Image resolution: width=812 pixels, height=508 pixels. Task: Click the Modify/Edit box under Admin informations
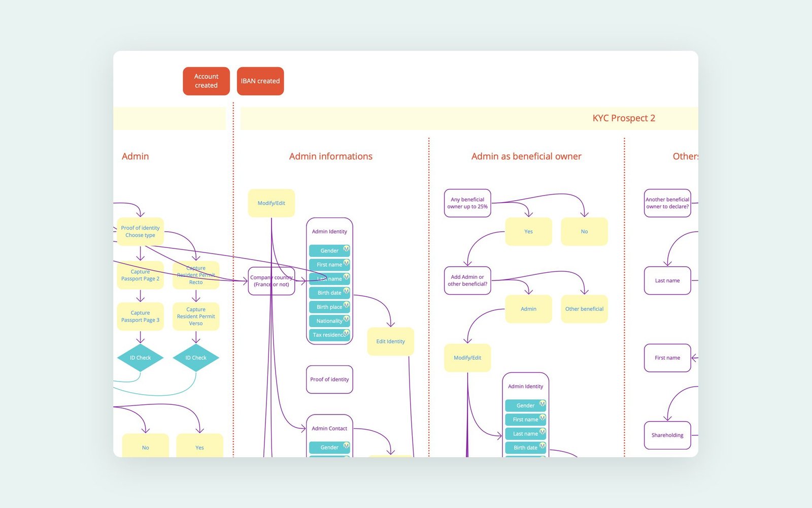272,203
